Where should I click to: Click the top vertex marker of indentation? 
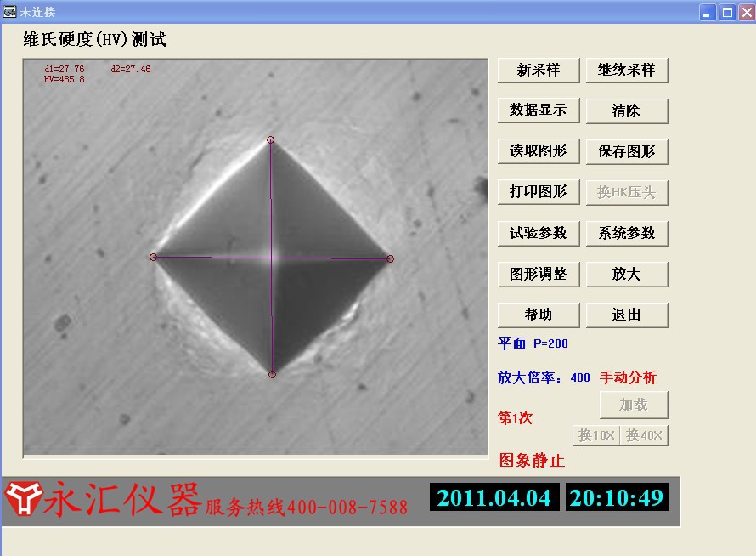click(x=271, y=139)
